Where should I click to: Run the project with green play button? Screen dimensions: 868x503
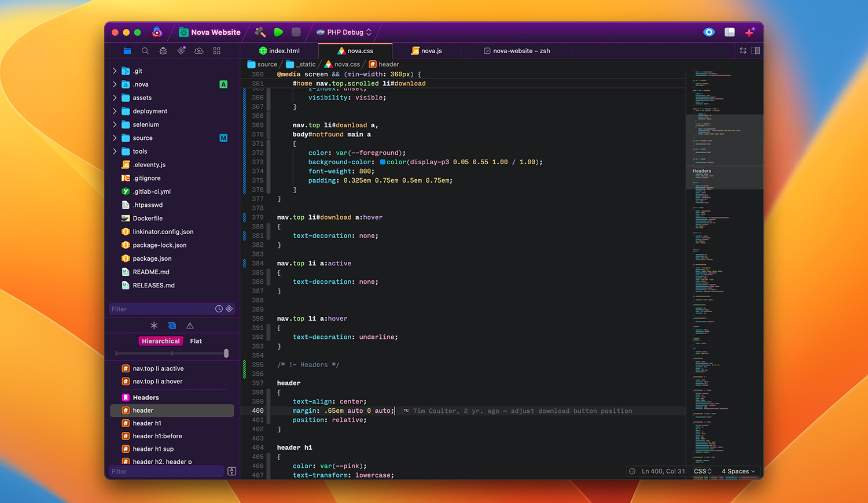[278, 32]
